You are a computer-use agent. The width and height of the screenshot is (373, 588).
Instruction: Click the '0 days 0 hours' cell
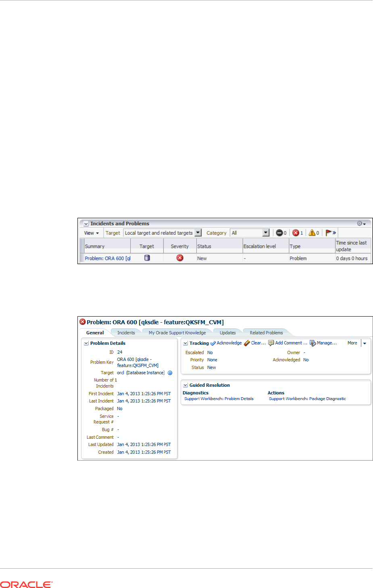point(352,259)
